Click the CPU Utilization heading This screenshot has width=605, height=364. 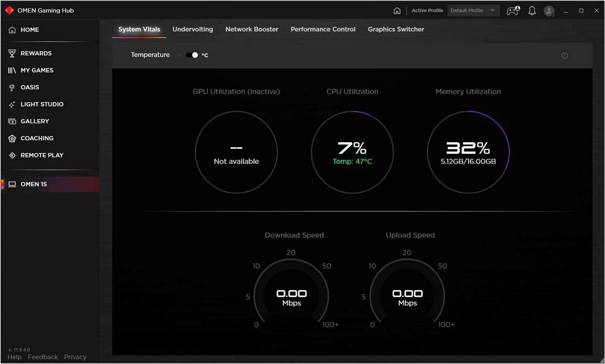pyautogui.click(x=352, y=92)
